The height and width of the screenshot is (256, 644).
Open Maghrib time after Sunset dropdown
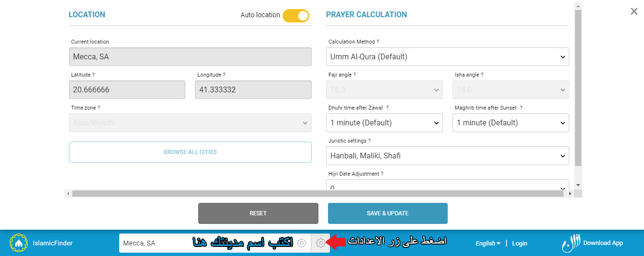(x=511, y=122)
